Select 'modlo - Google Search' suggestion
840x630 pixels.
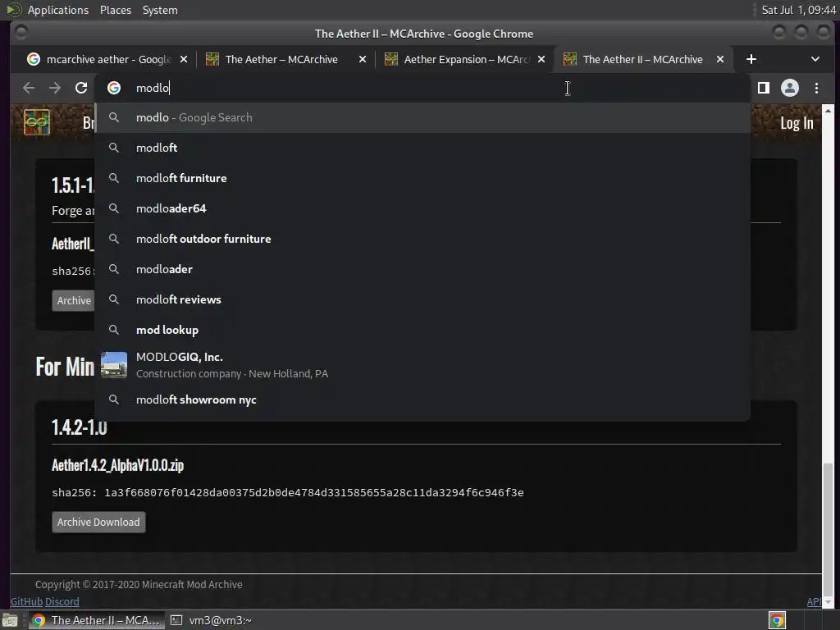tap(422, 117)
